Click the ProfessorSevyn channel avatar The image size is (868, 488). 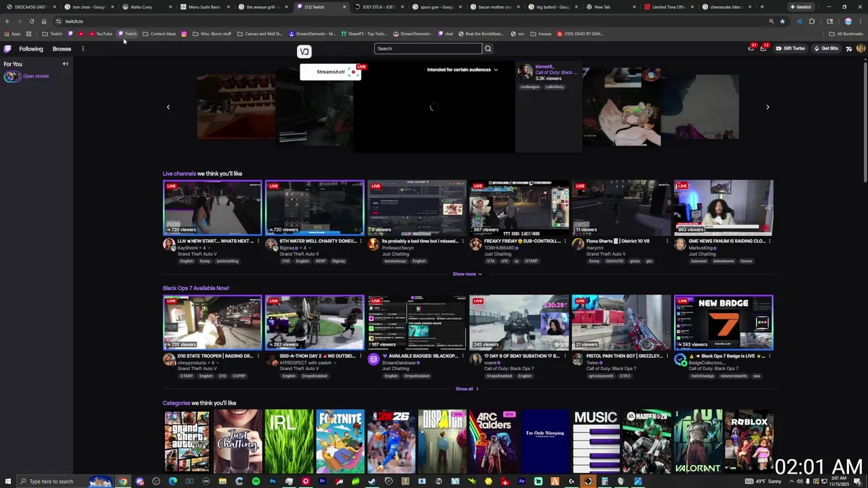click(x=374, y=244)
